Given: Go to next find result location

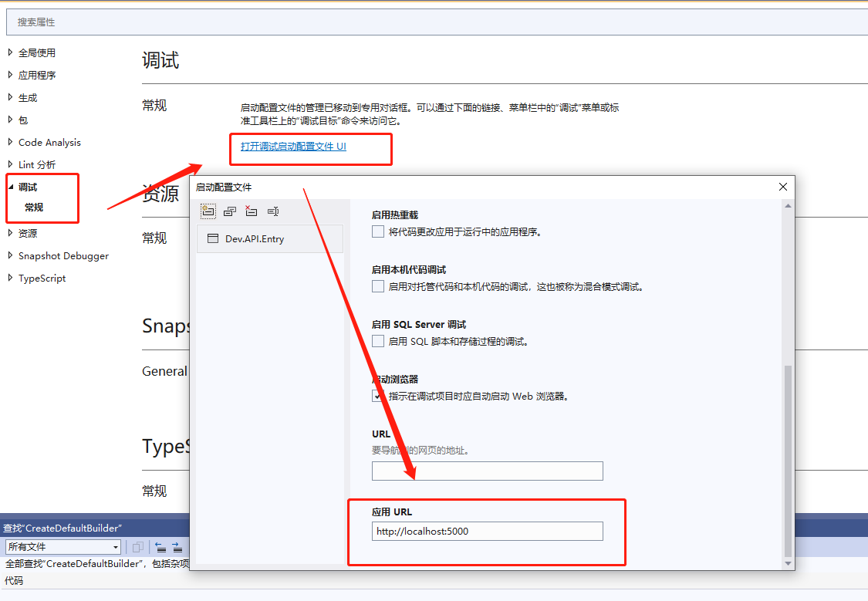Looking at the screenshot, I should [177, 547].
